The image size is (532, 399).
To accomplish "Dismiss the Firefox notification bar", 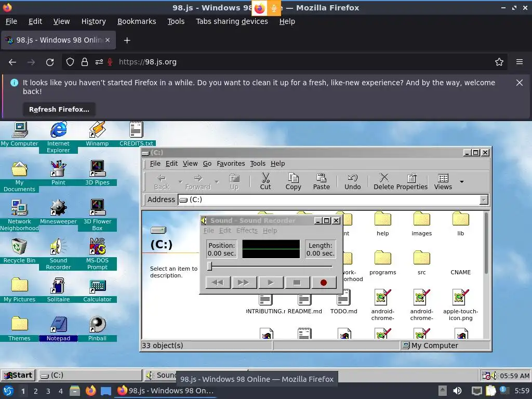I will (519, 83).
